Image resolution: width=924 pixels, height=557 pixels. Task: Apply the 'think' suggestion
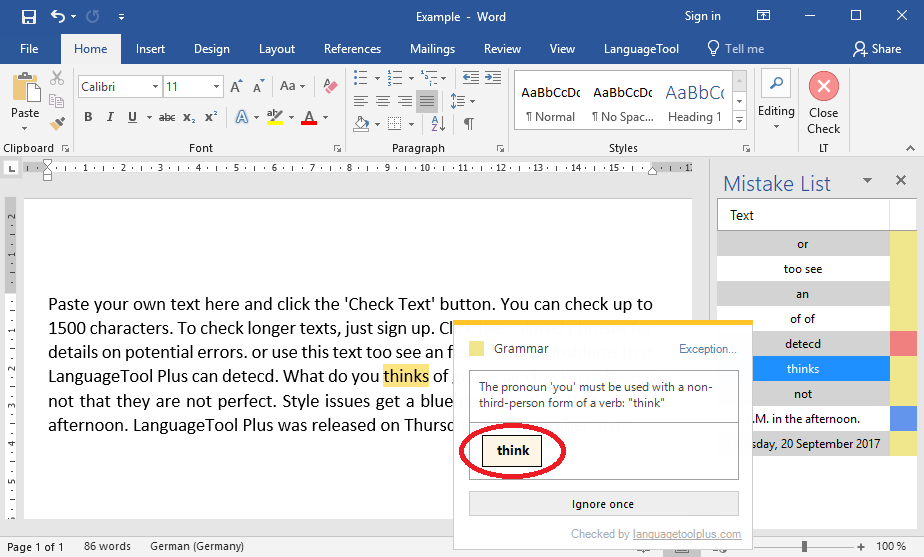click(x=512, y=451)
